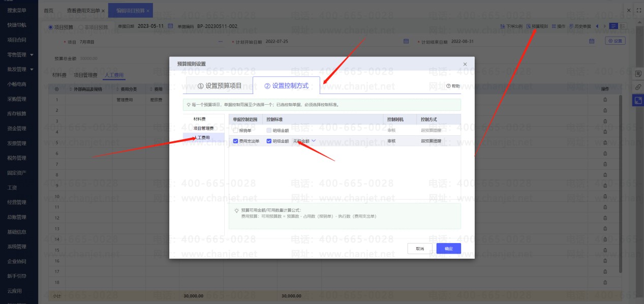
Task: Open 固定资产 in sidebar
Action: pyautogui.click(x=17, y=172)
